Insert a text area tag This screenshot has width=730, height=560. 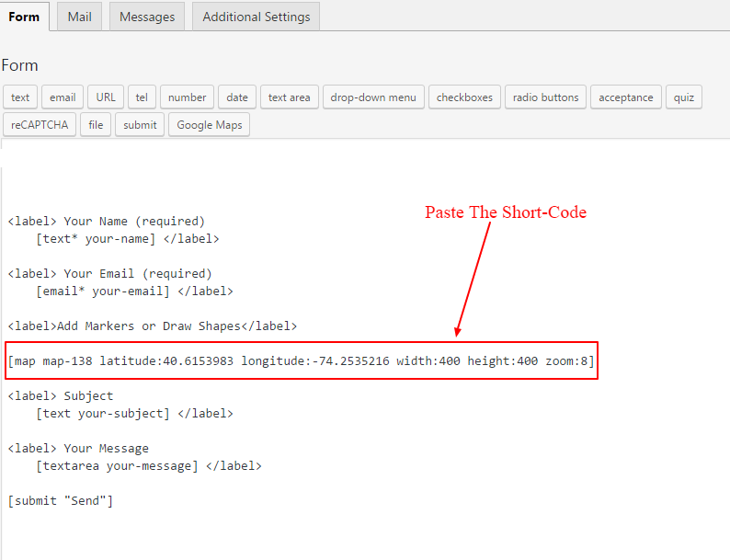pos(289,97)
